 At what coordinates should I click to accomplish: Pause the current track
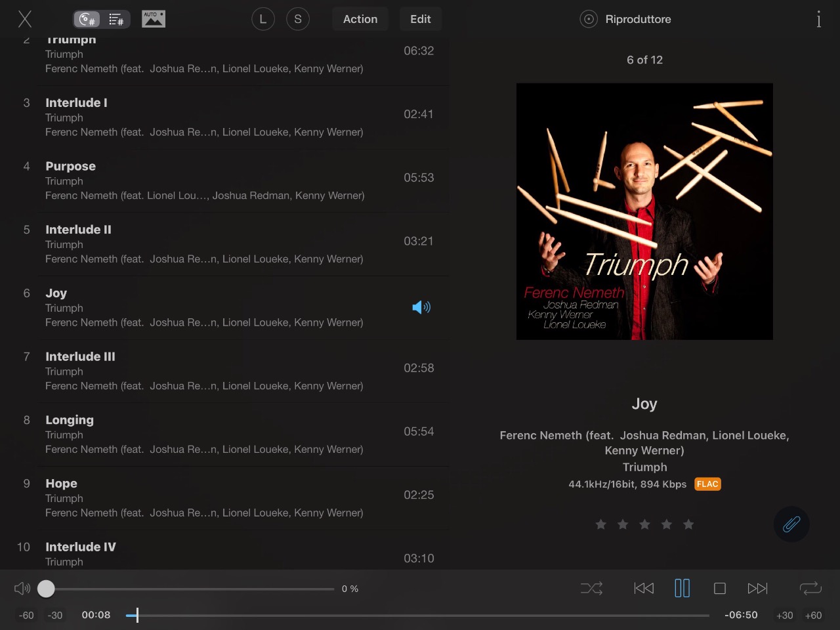coord(682,588)
